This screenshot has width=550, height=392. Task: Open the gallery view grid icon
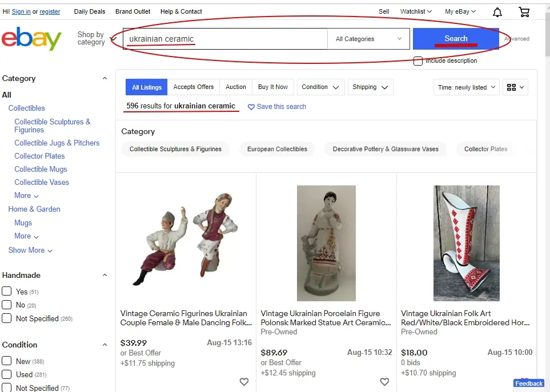tap(515, 87)
